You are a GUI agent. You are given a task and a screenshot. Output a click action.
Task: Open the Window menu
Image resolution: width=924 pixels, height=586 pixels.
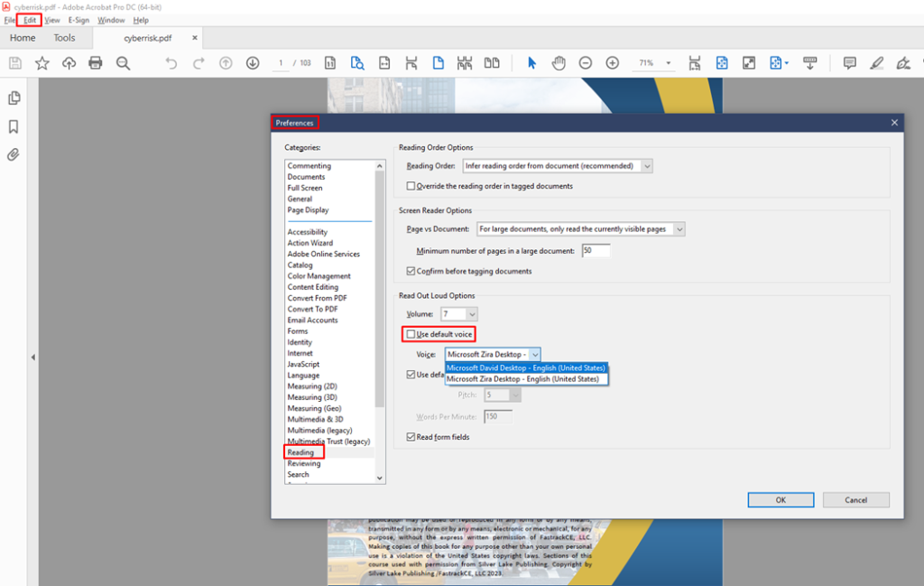coord(111,20)
